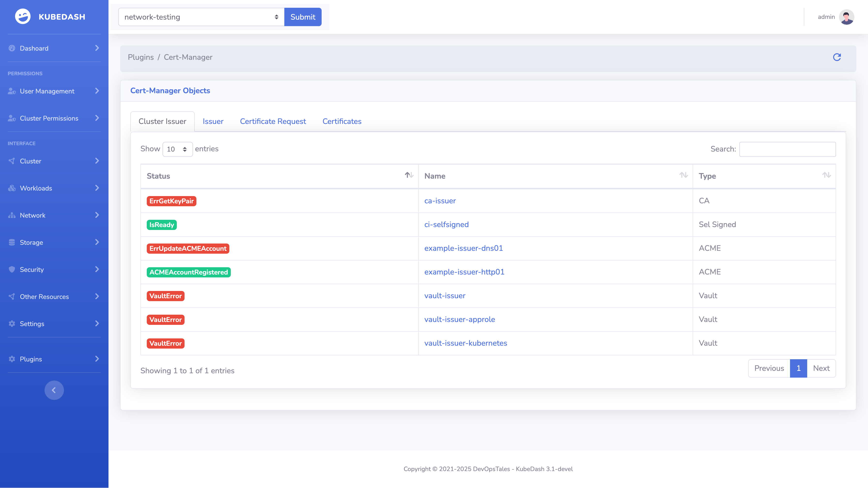Viewport: 868px width, 488px height.
Task: Sort table by Status column arrows
Action: 409,175
